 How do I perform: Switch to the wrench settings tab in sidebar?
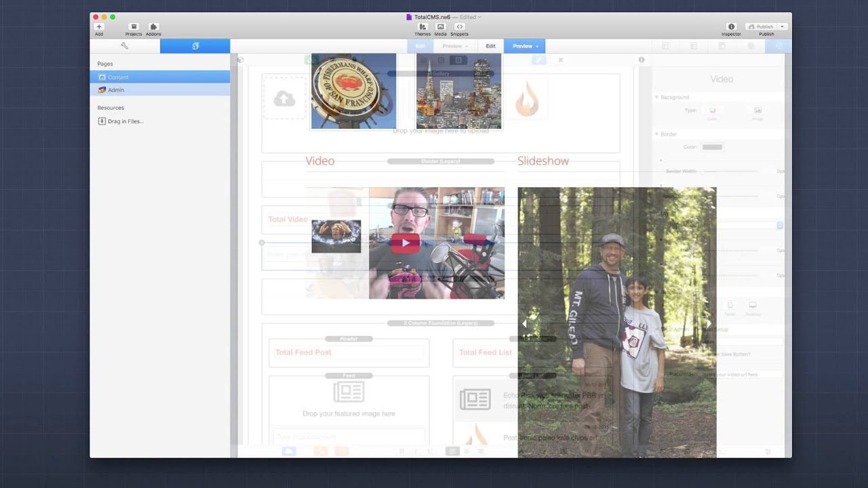coord(125,46)
